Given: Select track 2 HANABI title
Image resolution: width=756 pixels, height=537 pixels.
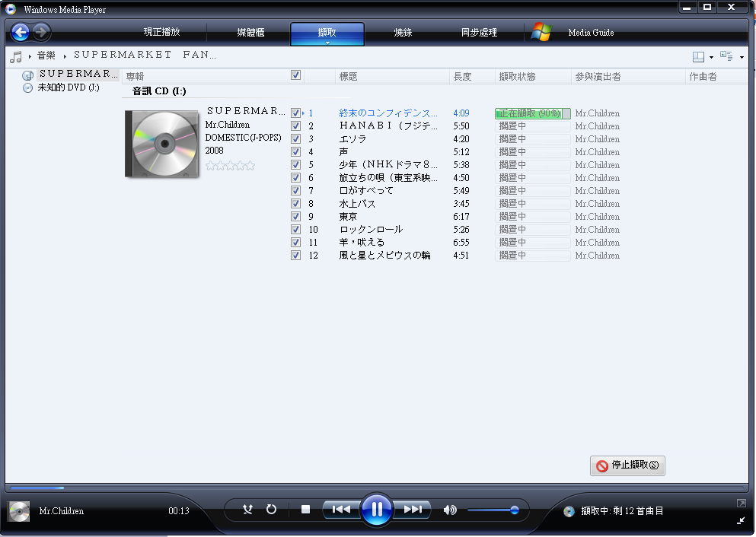Looking at the screenshot, I should pyautogui.click(x=388, y=126).
